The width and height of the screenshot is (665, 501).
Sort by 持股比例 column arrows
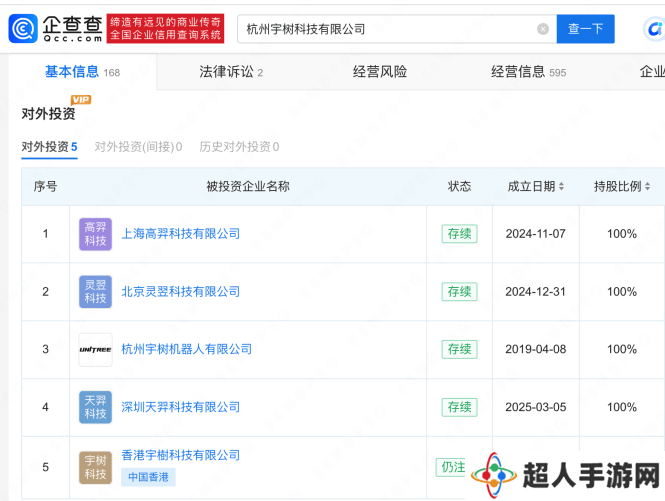(x=647, y=186)
